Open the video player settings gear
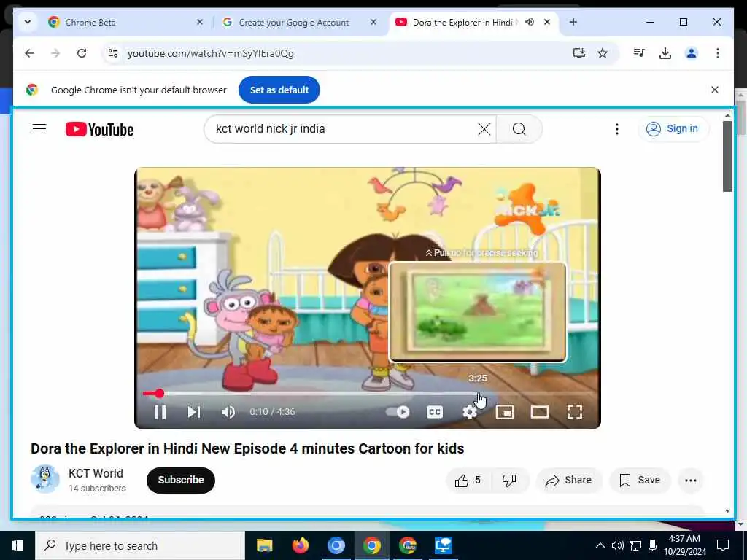747x560 pixels. click(470, 412)
